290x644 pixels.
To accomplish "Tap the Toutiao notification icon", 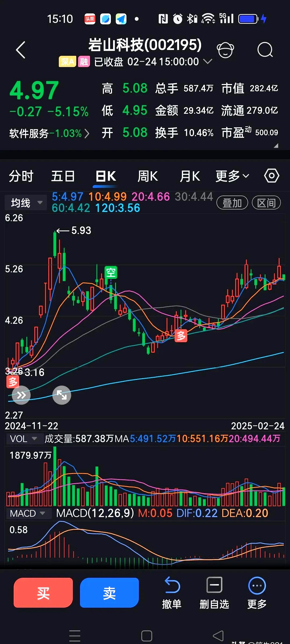I will coord(90,19).
